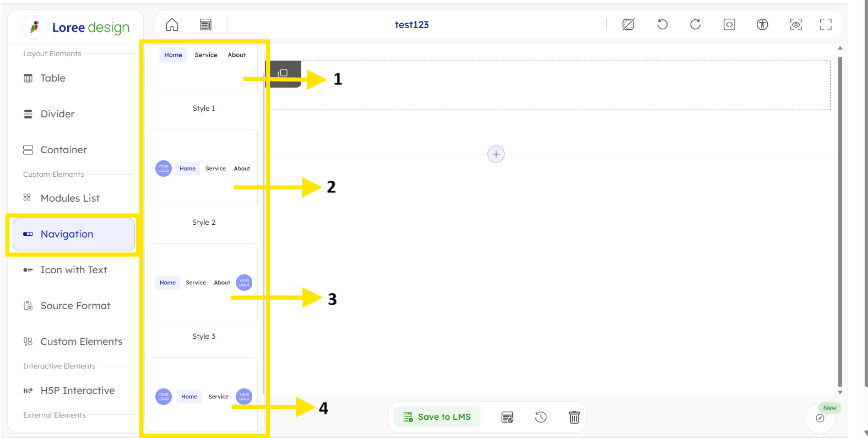Viewport: 868px width, 438px height.
Task: Open the accessibility checker icon
Action: tap(762, 24)
